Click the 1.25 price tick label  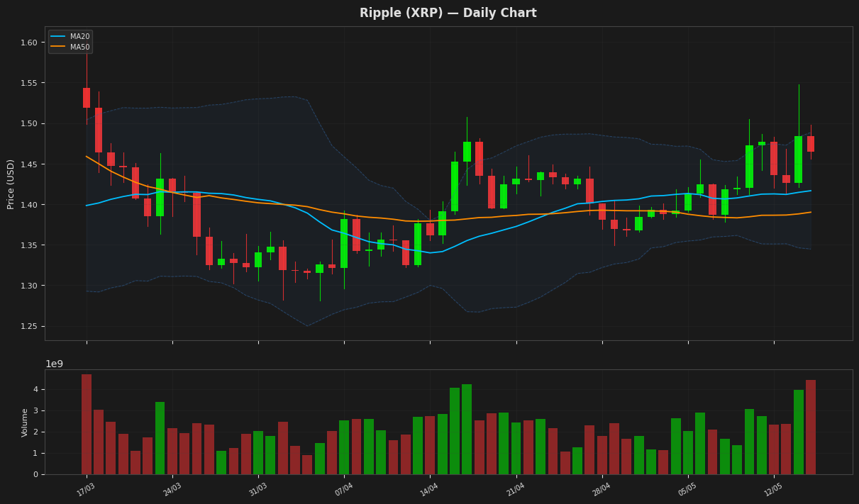[x=28, y=326]
